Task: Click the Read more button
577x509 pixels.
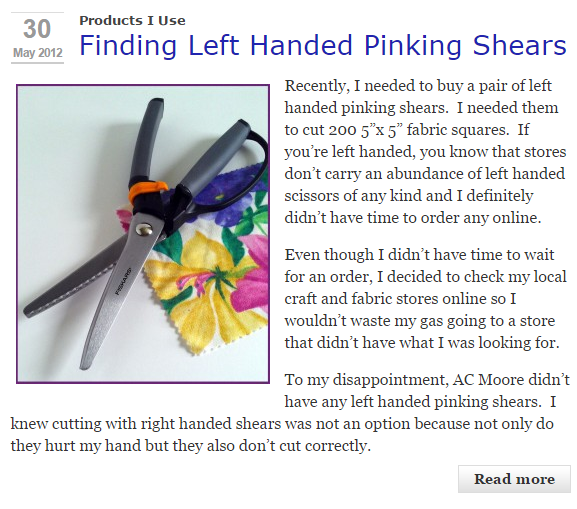Action: click(514, 479)
